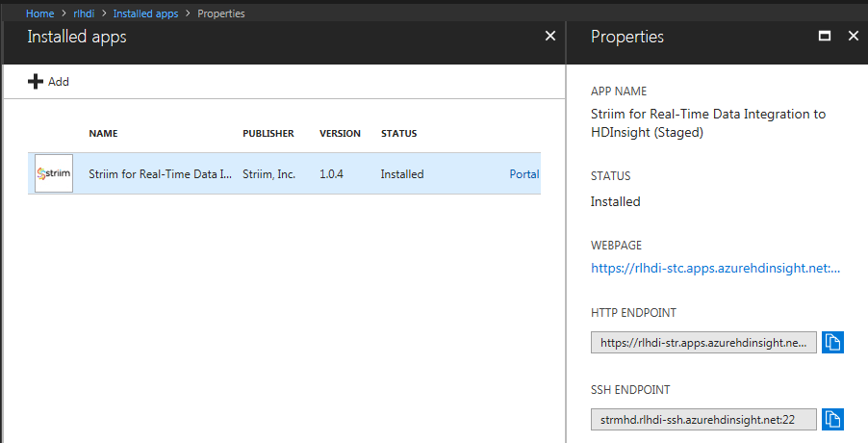Sort by NAME column header
Viewport: 868px width, 443px height.
103,134
